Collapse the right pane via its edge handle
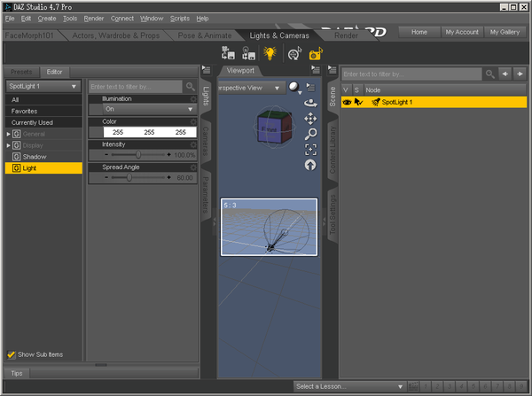532x396 pixels. pos(324,222)
